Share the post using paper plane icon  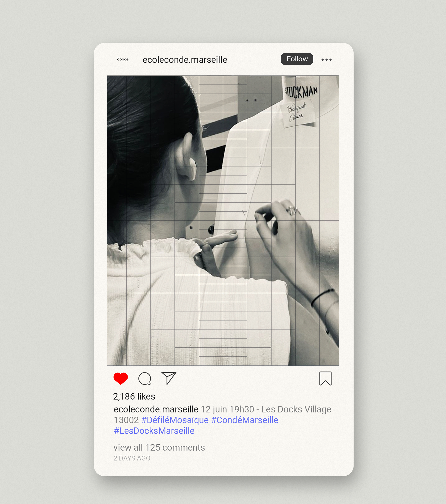click(x=169, y=378)
